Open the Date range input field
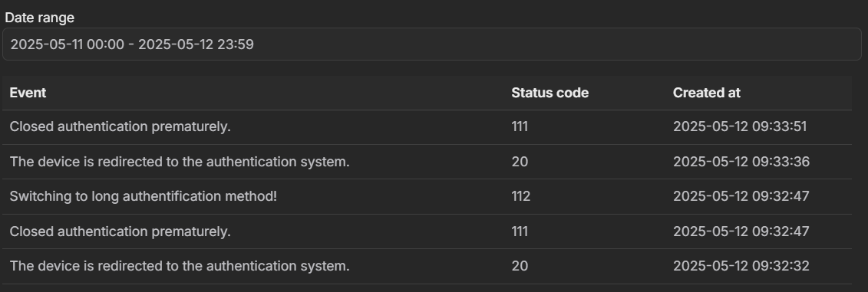Screen dimensions: 868x292 click(x=432, y=44)
